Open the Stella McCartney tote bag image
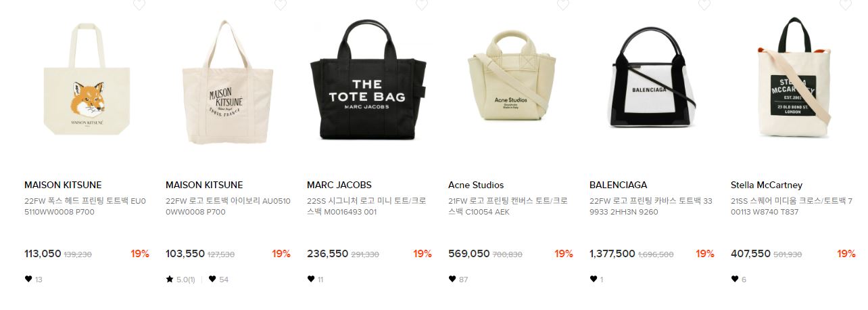This screenshot has height=310, width=868. click(x=794, y=80)
